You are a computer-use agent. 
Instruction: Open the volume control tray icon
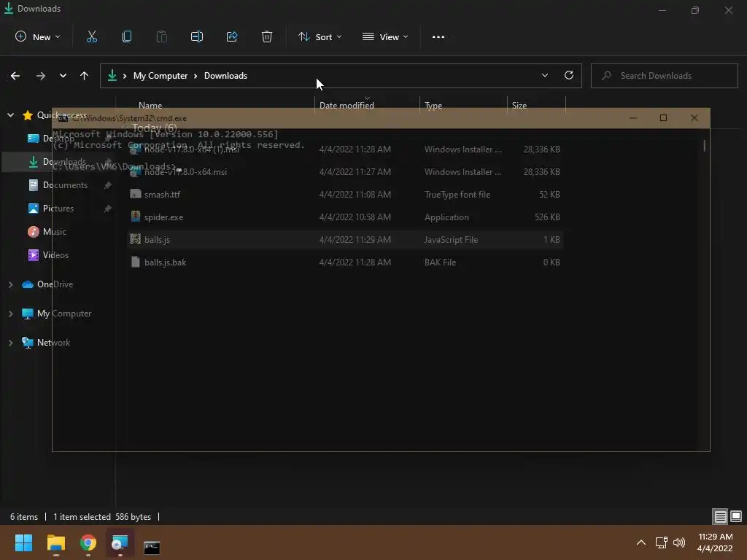point(679,542)
